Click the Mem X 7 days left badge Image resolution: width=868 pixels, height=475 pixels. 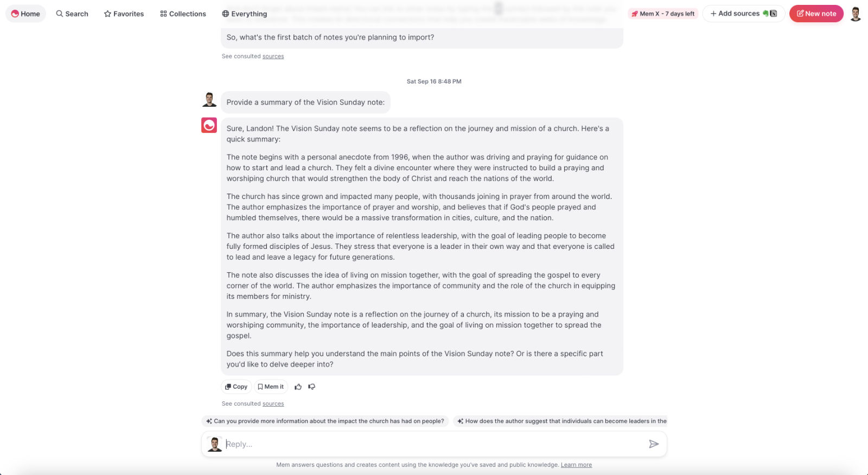[x=663, y=14]
